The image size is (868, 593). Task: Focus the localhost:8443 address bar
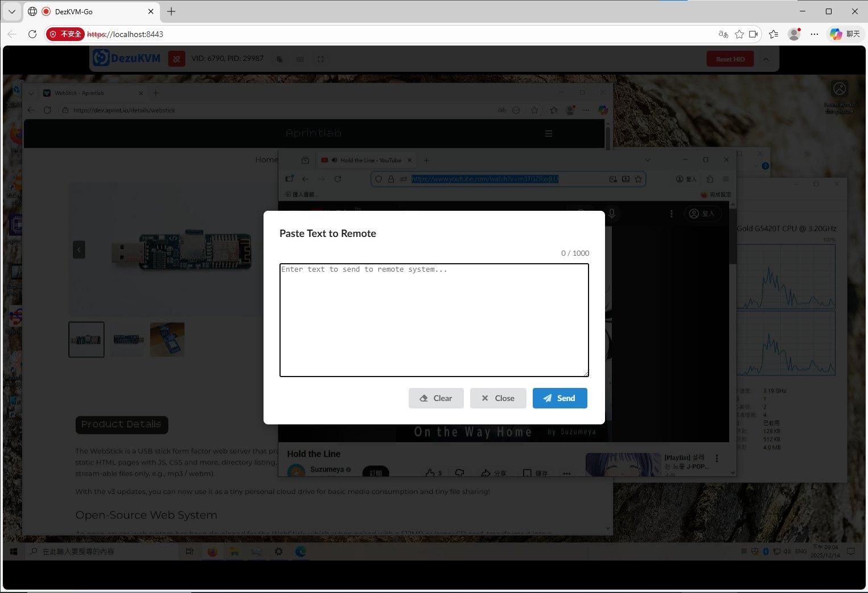pyautogui.click(x=398, y=34)
